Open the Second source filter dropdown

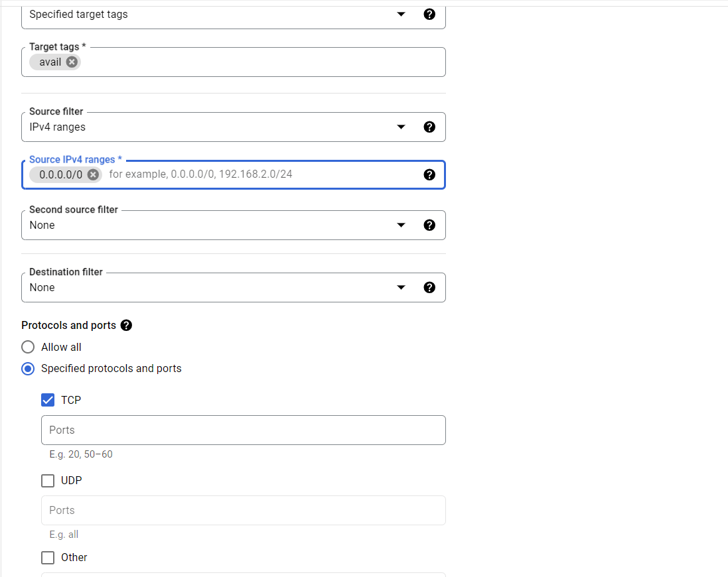pos(401,225)
